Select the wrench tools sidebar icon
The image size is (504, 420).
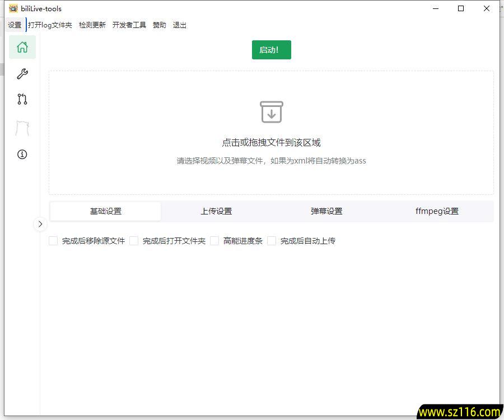click(22, 73)
